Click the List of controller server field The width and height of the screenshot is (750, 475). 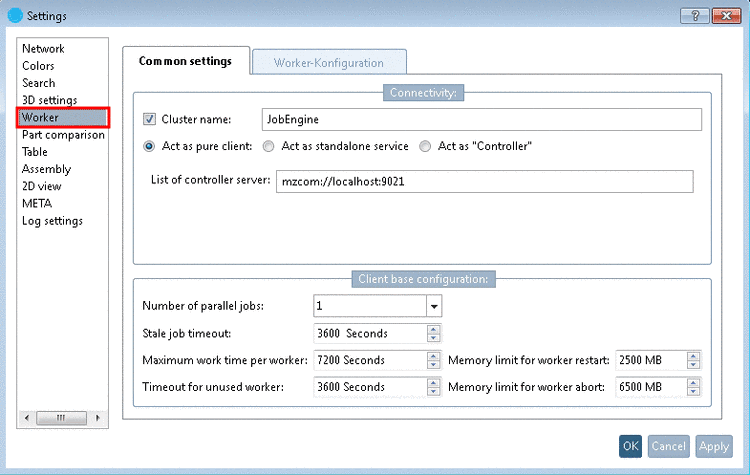(484, 181)
